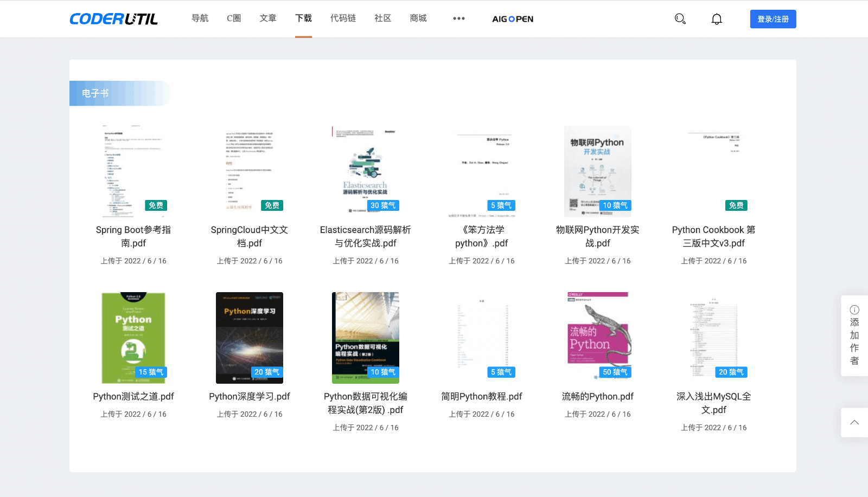Screen dimensions: 868x497
Task: Click 免费 badge on Spring Boot book
Action: [x=156, y=205]
